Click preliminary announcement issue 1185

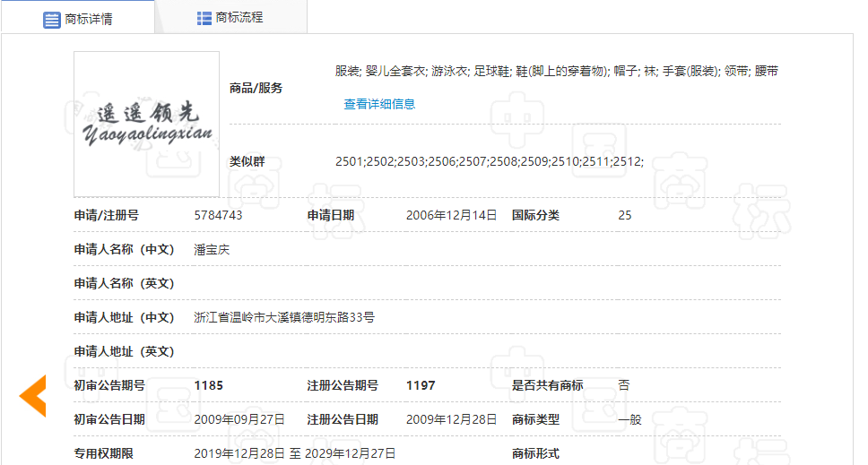click(209, 385)
